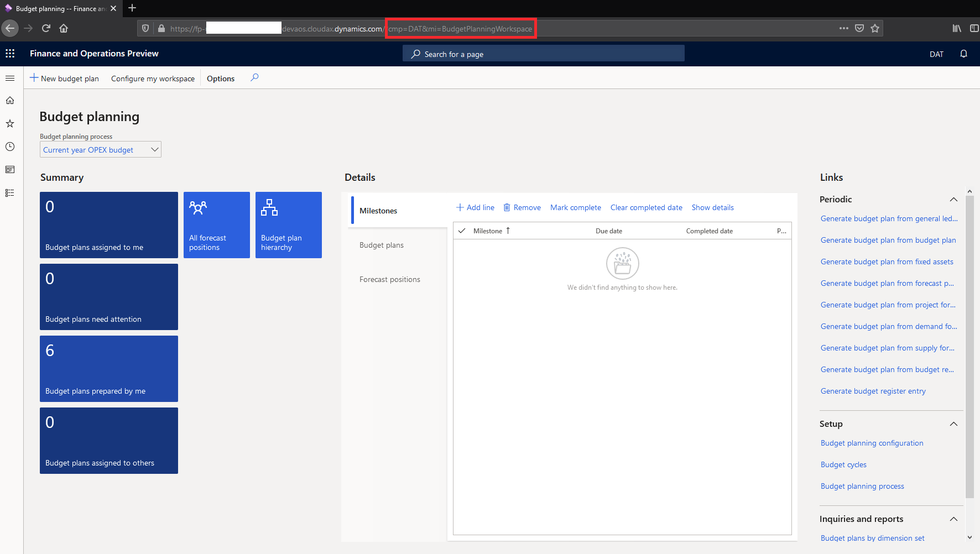Click the browser home button

pyautogui.click(x=64, y=28)
